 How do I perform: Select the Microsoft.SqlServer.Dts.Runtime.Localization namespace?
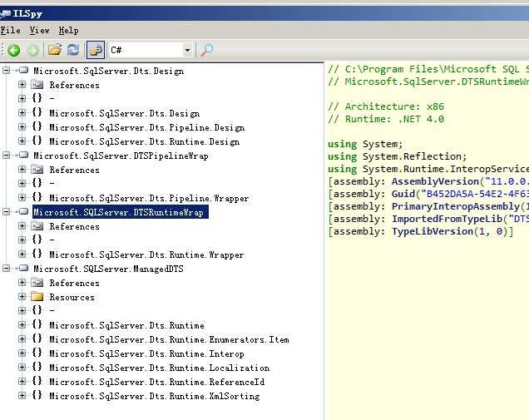159,368
